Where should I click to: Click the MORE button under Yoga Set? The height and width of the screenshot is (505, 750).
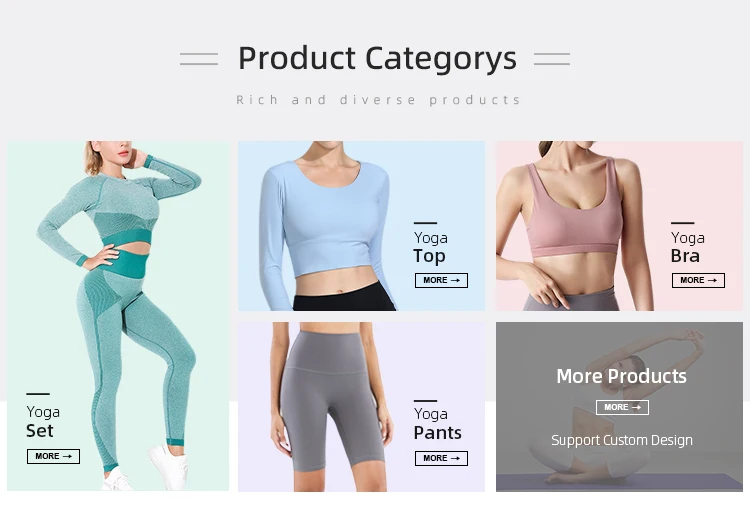[x=54, y=456]
